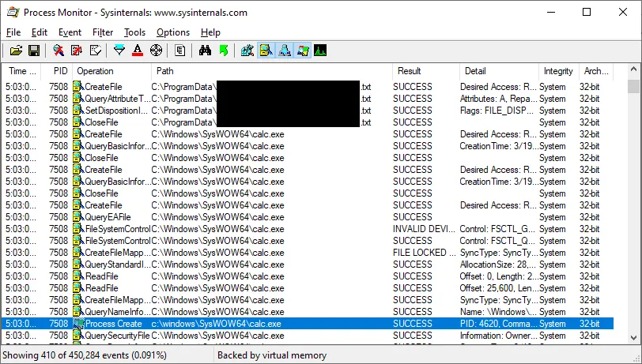Click the INVALID DEVI... result cell

pyautogui.click(x=424, y=229)
